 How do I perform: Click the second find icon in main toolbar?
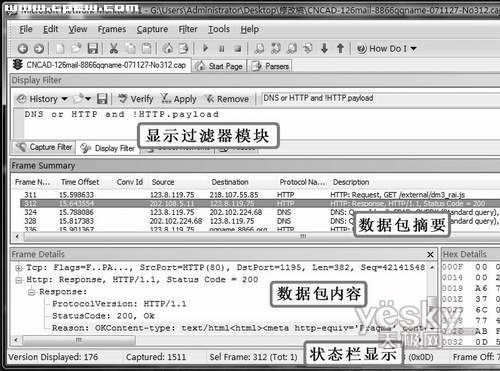(x=275, y=49)
